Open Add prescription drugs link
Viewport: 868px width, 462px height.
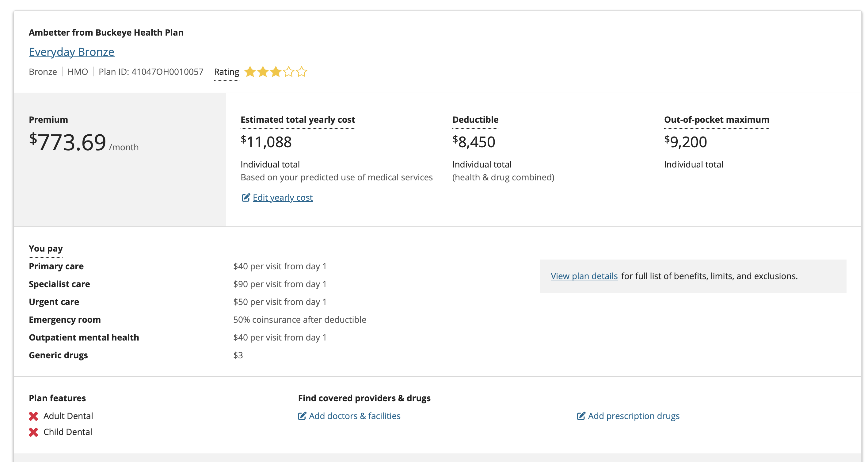tap(634, 416)
